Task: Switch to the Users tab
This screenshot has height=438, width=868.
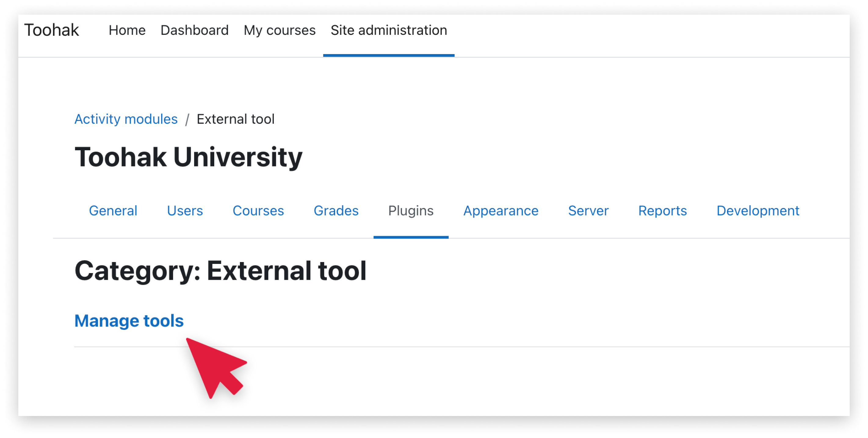Action: coord(185,211)
